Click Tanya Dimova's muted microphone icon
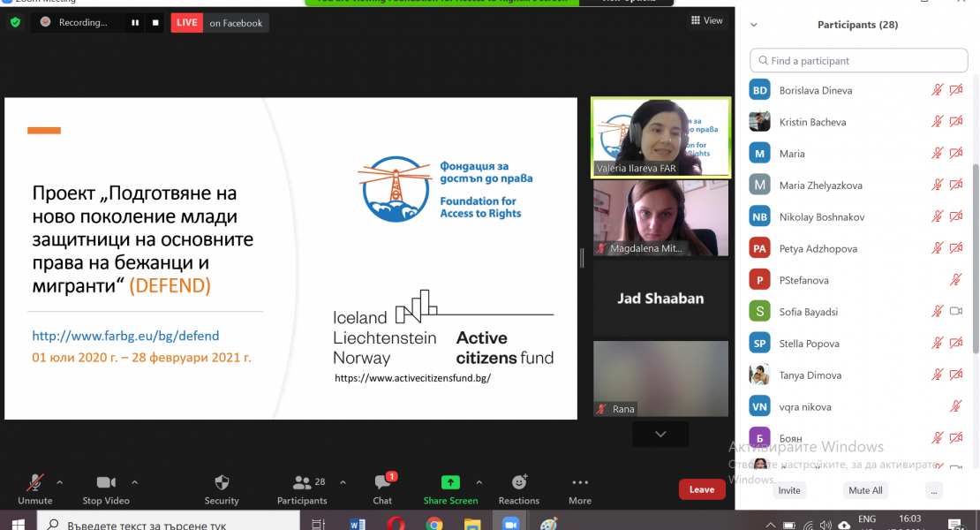 click(937, 375)
